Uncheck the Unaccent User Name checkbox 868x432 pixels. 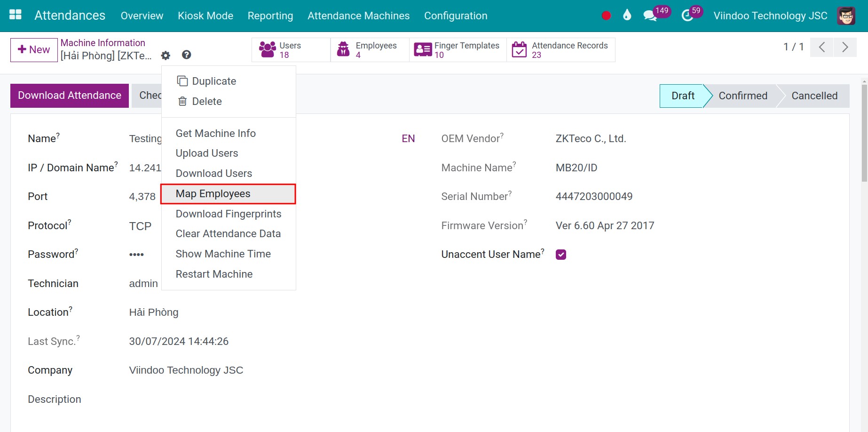pos(560,255)
